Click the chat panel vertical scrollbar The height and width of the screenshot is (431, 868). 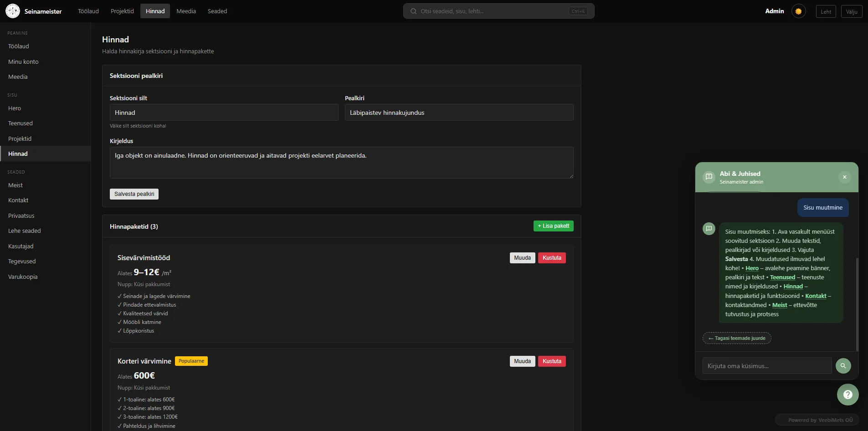click(857, 303)
